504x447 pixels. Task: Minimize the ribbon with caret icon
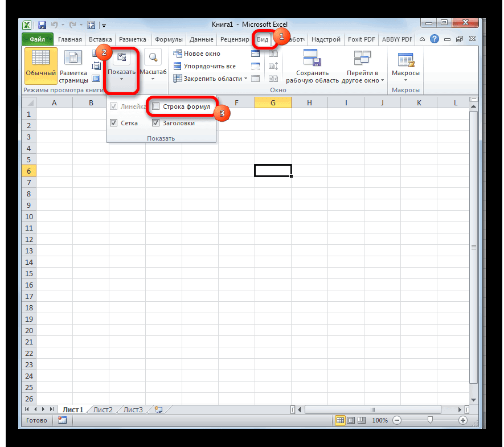coord(422,39)
